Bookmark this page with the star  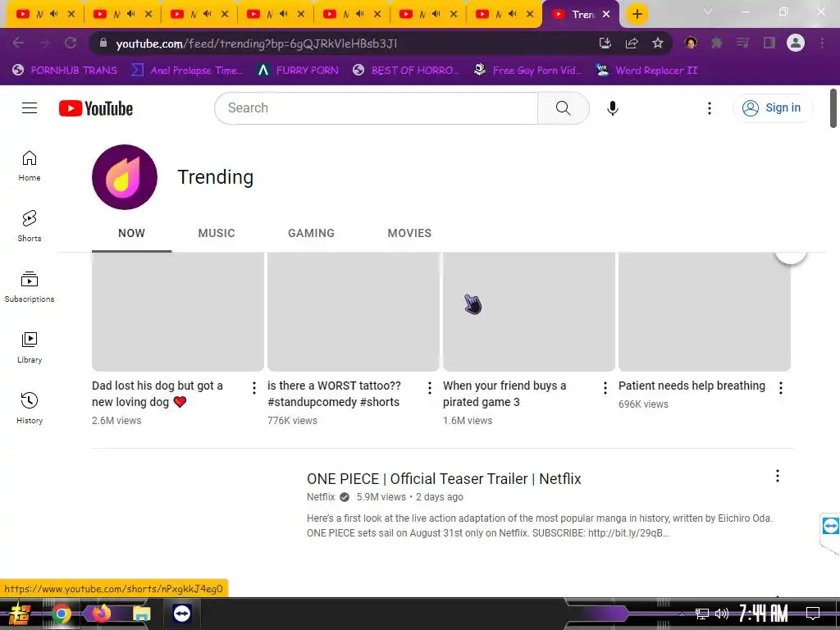[x=658, y=43]
